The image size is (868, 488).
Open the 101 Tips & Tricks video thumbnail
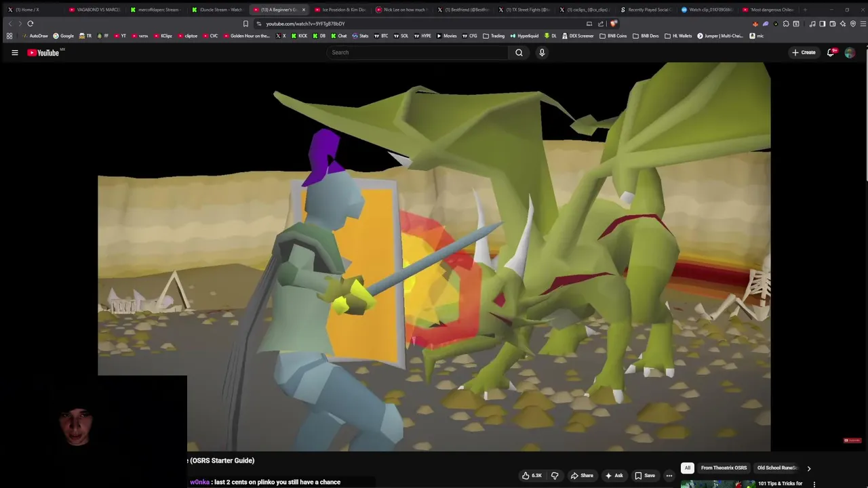point(717,484)
